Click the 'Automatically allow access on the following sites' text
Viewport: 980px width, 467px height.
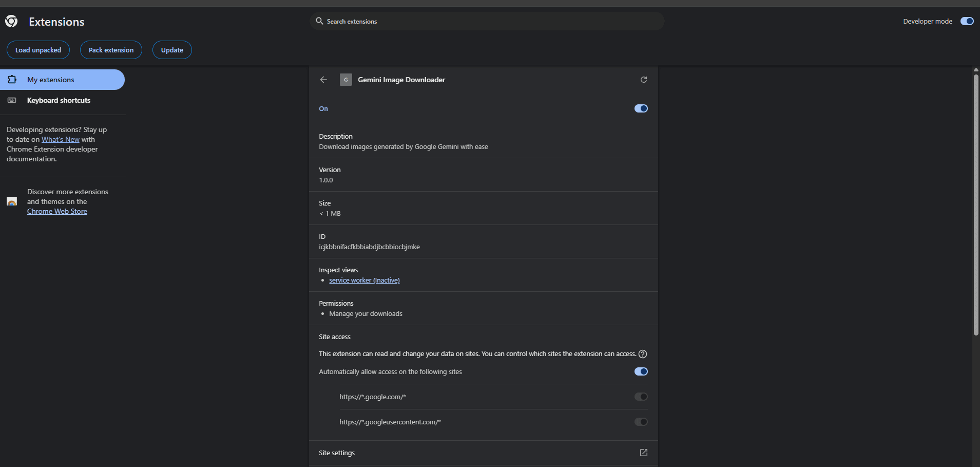click(x=390, y=371)
